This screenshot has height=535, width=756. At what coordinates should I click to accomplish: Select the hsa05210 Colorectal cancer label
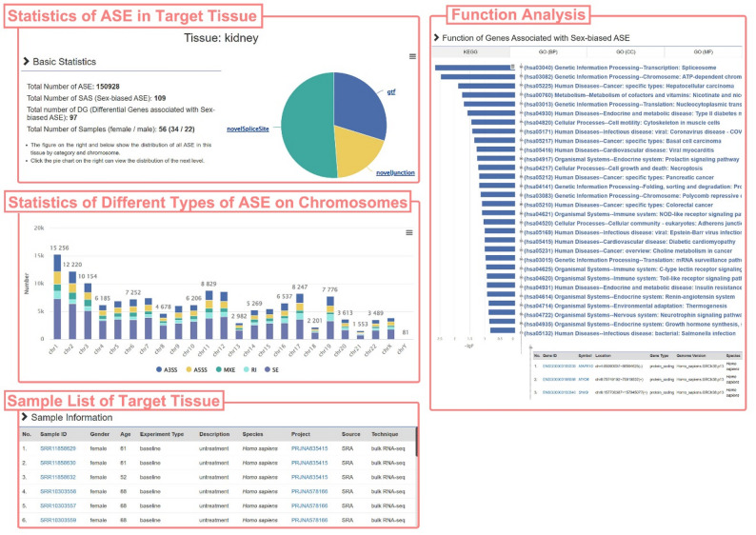(x=619, y=205)
